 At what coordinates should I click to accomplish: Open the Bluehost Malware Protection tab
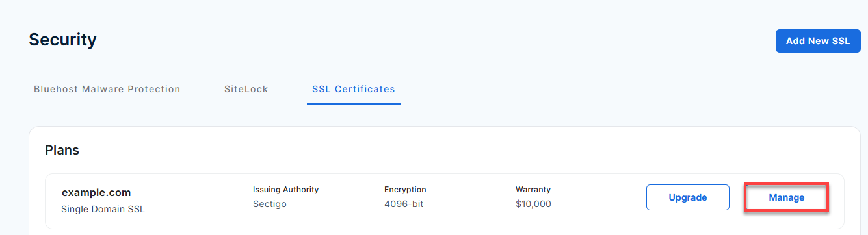coord(107,90)
